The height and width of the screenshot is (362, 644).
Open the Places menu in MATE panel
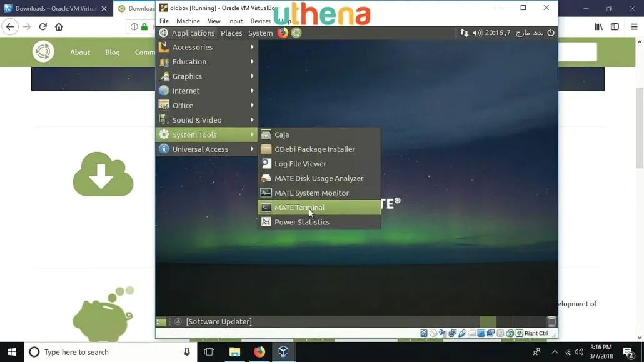click(x=231, y=33)
